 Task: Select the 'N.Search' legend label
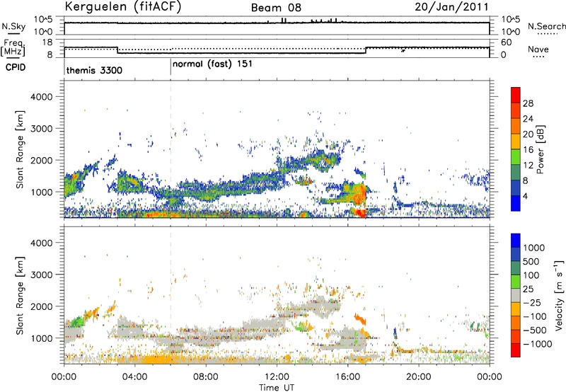click(546, 26)
